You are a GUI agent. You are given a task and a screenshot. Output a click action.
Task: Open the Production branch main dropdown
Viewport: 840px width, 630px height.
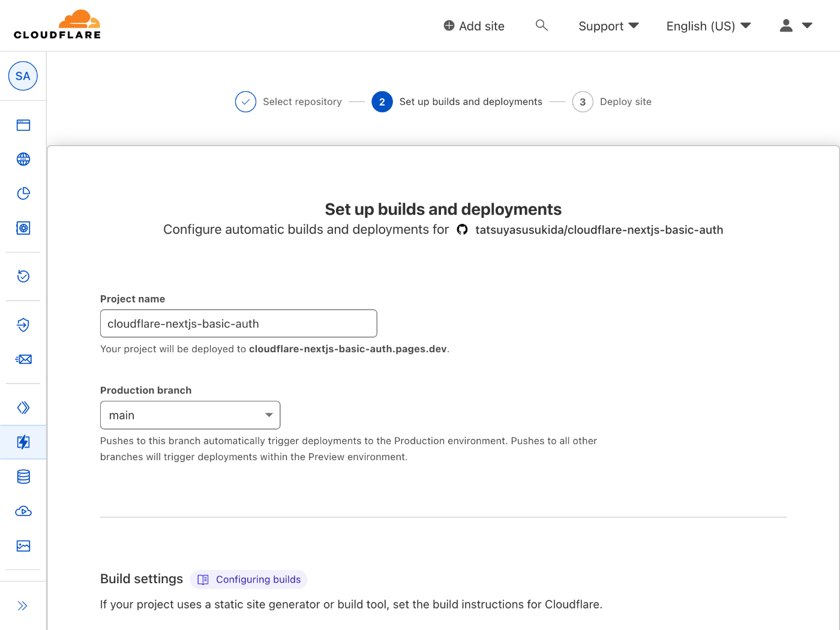pos(190,415)
